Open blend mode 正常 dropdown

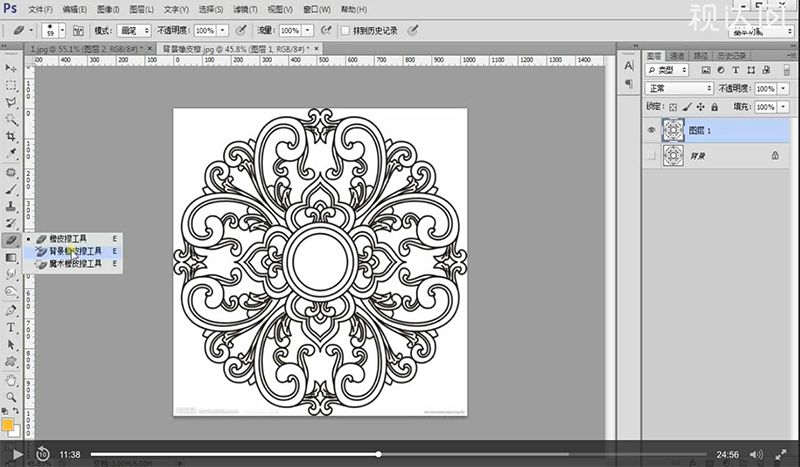coord(679,88)
